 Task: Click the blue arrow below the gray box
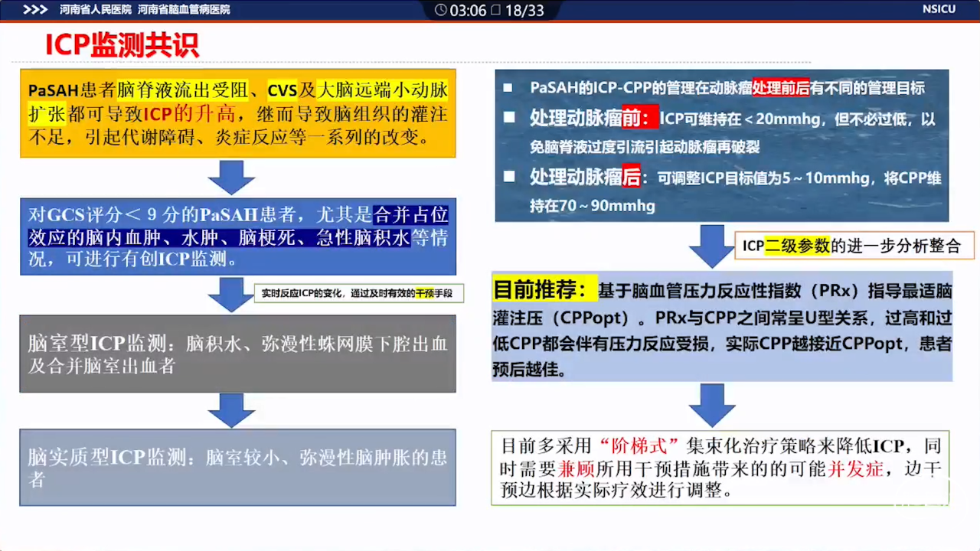[x=231, y=410]
